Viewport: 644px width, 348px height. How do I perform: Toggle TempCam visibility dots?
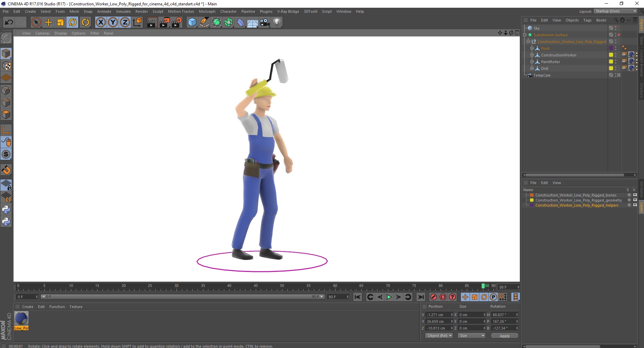[x=616, y=75]
